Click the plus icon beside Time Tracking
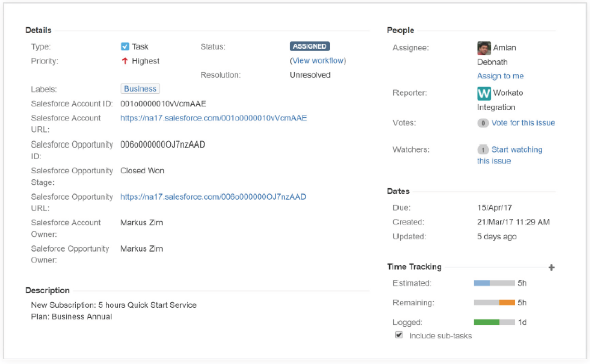Image resolution: width=590 pixels, height=364 pixels. [551, 267]
